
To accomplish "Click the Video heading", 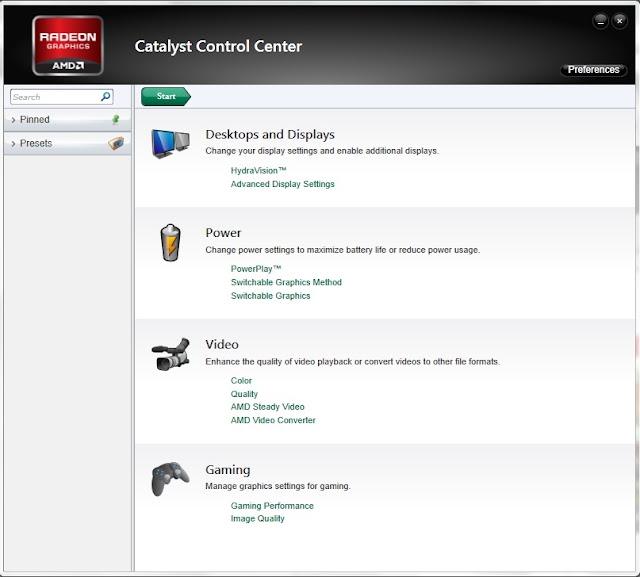I will pos(222,344).
